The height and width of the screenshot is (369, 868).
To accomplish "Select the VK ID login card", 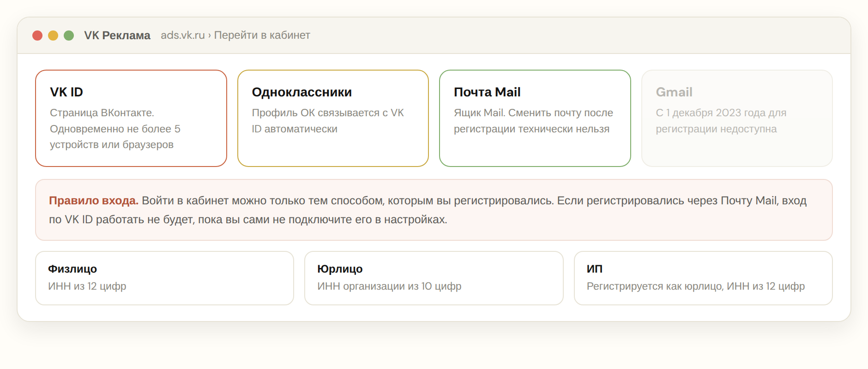I will pos(131,118).
